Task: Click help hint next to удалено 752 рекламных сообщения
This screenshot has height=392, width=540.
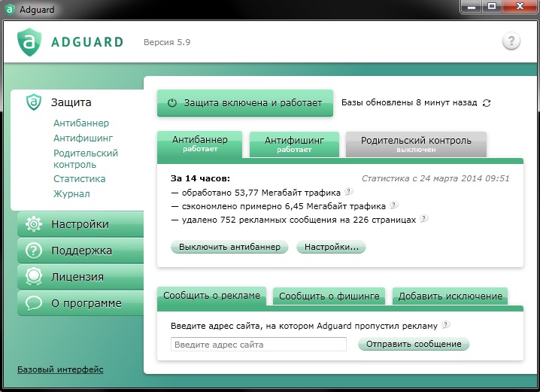Action: (424, 218)
